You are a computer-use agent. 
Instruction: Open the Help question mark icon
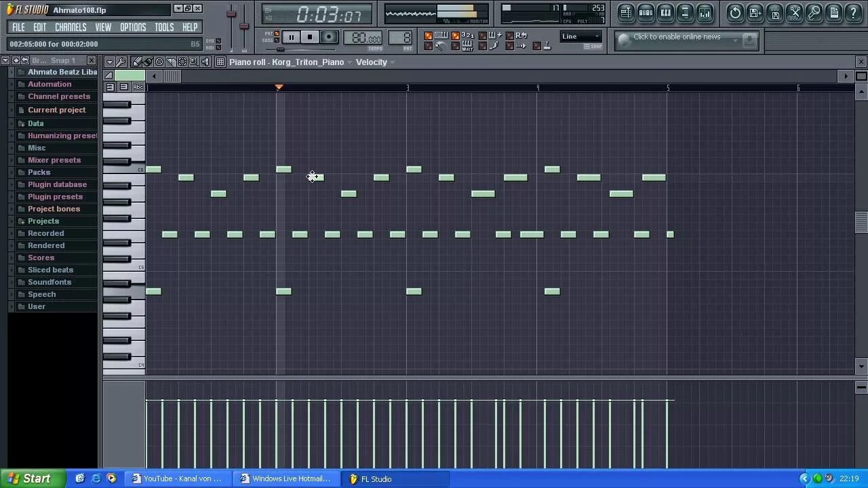click(x=852, y=14)
